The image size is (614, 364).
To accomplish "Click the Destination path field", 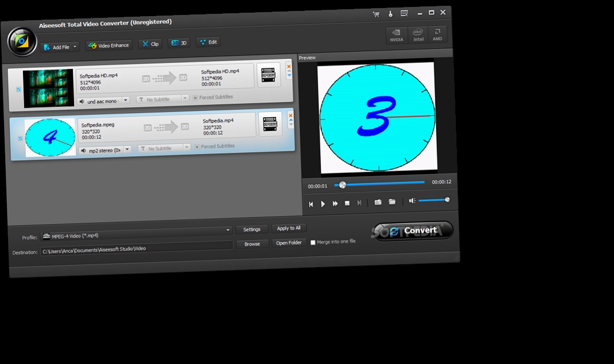I will [137, 249].
